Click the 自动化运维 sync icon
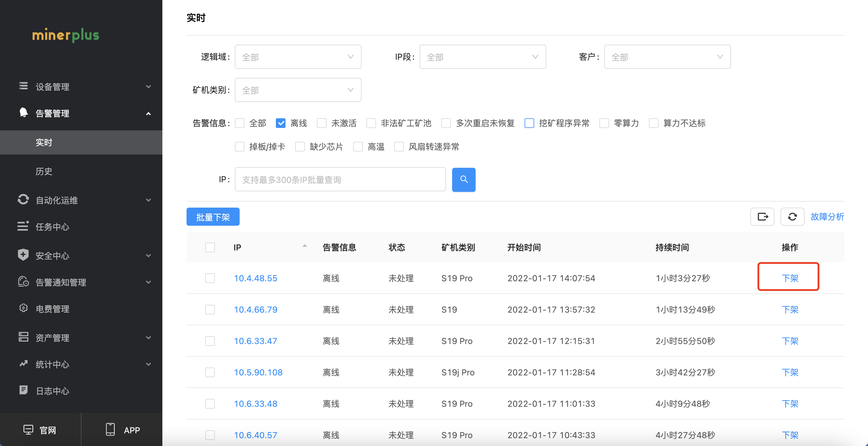 click(x=23, y=199)
